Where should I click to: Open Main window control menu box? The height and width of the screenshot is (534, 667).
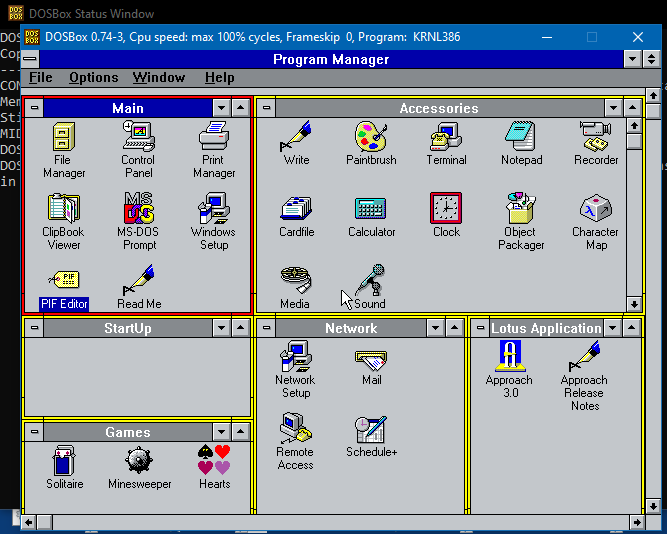pyautogui.click(x=34, y=108)
